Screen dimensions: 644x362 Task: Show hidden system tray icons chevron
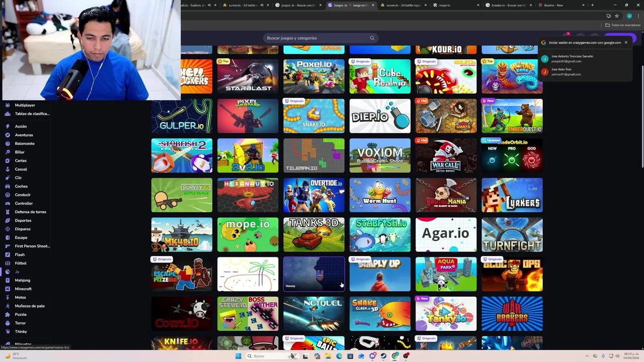tap(586, 356)
